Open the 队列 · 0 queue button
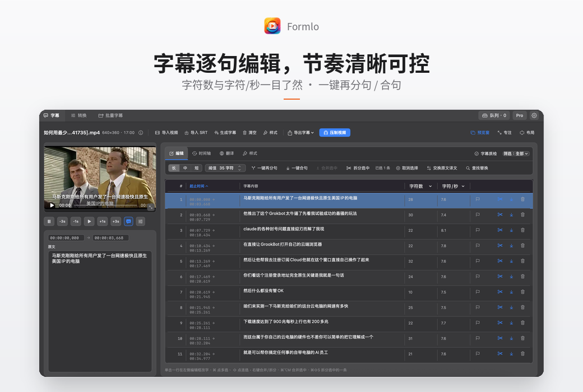 coord(494,115)
